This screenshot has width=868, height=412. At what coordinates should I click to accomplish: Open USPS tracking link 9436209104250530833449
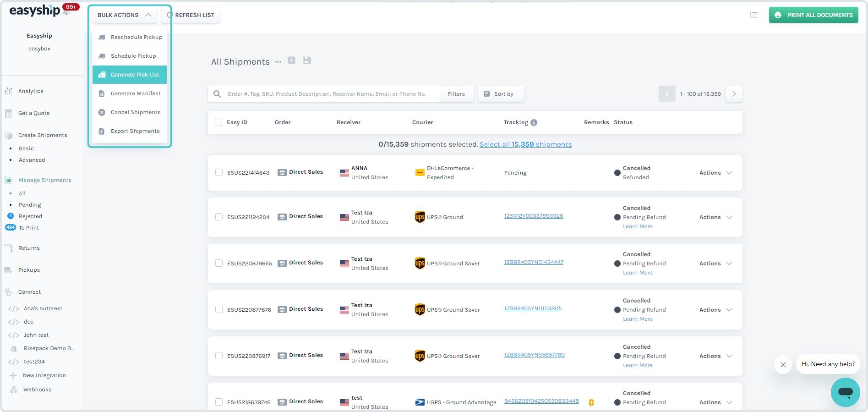541,401
